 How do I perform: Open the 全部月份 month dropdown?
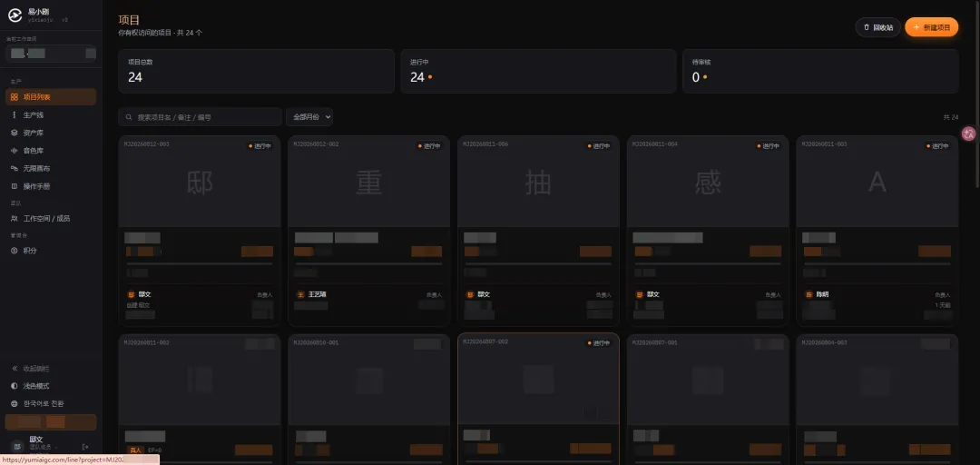click(x=309, y=117)
